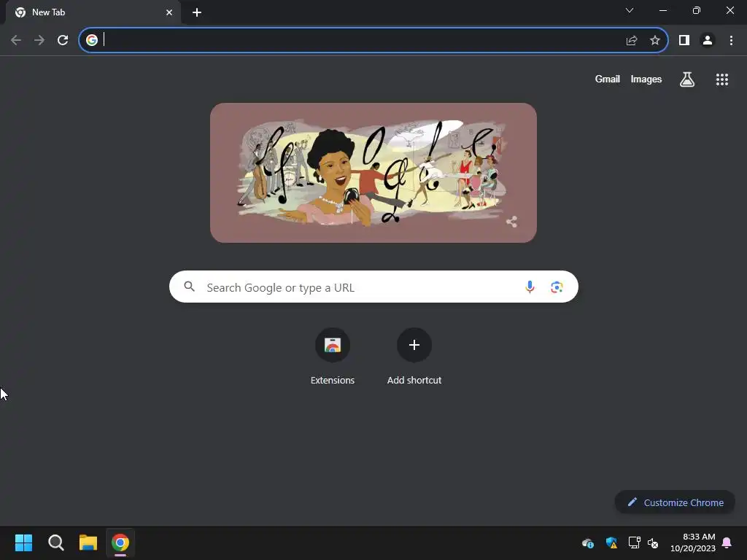Click the Add shortcut button
The image size is (747, 560).
click(414, 356)
